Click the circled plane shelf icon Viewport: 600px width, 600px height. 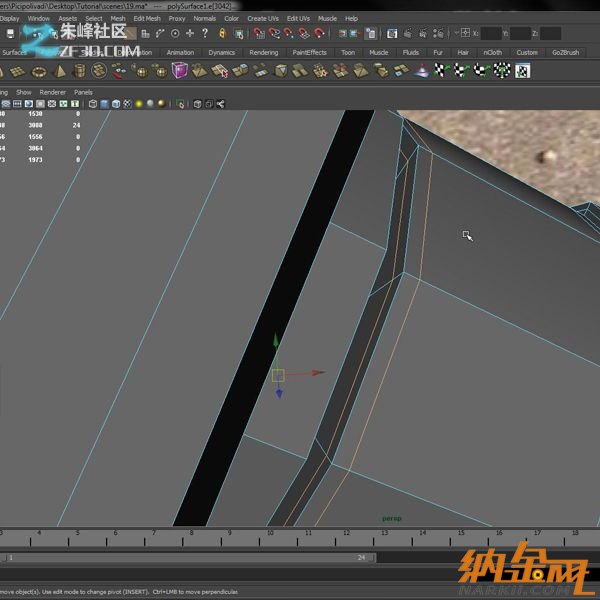point(99,71)
